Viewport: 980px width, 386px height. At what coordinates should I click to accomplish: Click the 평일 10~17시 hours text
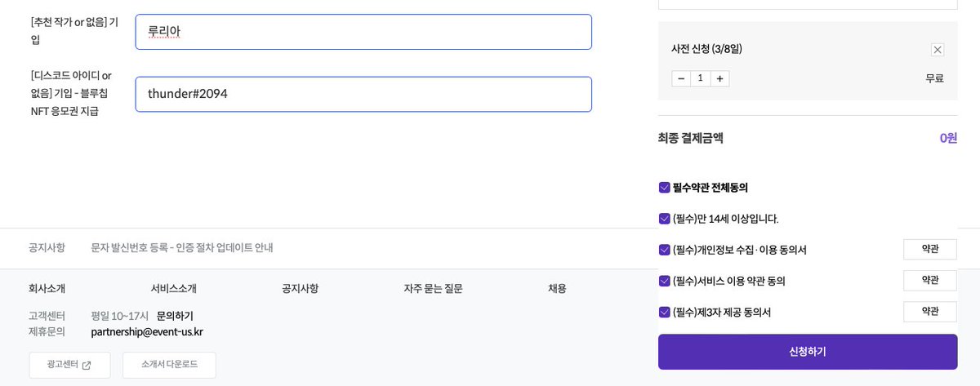(x=119, y=316)
